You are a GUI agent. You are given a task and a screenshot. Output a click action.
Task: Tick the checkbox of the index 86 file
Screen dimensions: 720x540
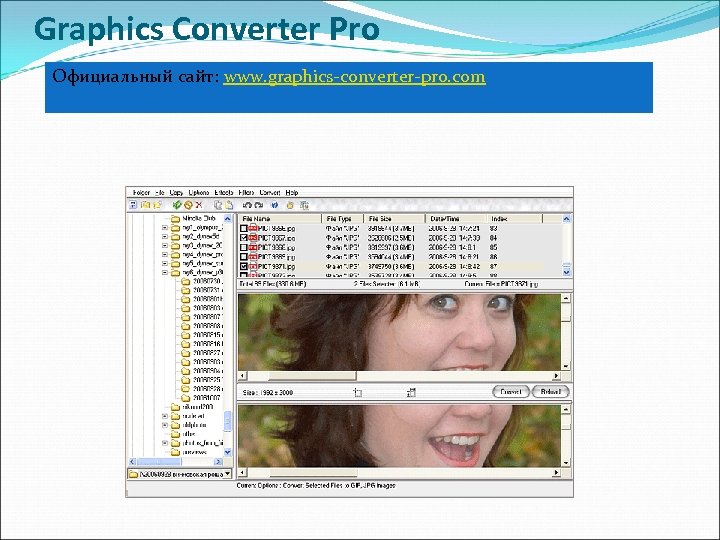click(x=244, y=257)
